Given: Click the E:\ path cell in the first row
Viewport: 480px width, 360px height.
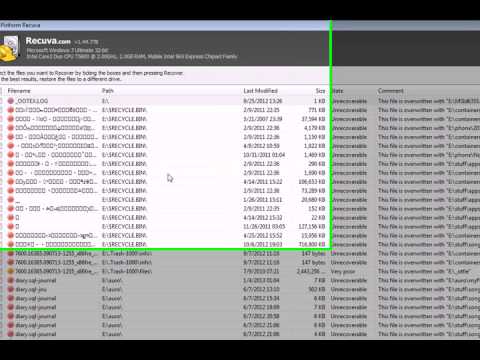Looking at the screenshot, I should pos(105,101).
